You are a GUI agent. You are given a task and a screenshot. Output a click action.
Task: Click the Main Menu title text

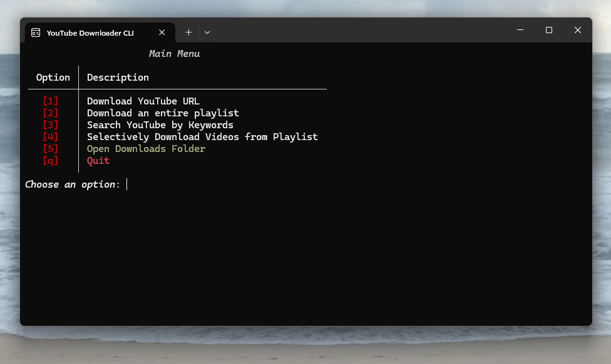coord(174,54)
